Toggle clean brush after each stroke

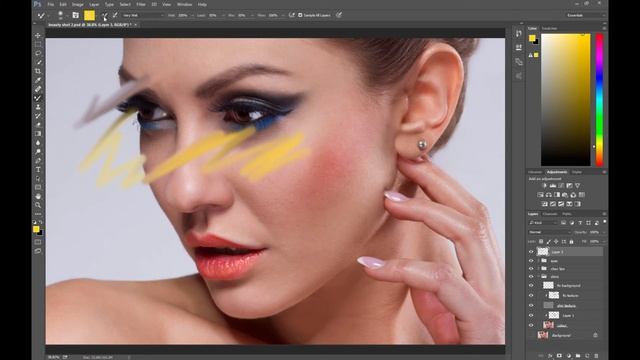pyautogui.click(x=115, y=16)
